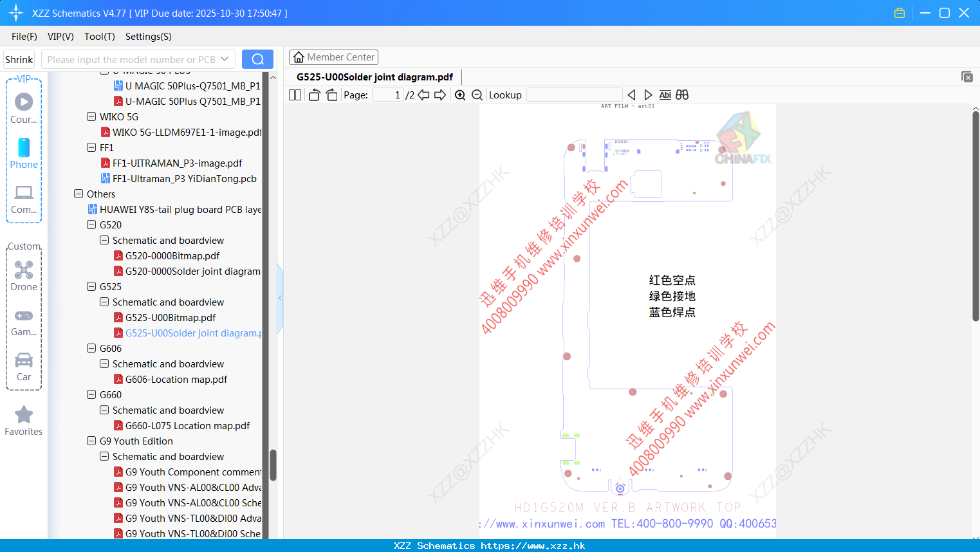Click the blue search magnifier button
980x552 pixels.
pyautogui.click(x=257, y=59)
